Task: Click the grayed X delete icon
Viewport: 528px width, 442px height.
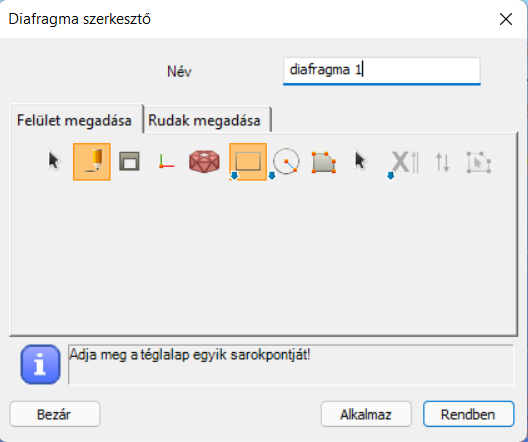Action: [405, 162]
